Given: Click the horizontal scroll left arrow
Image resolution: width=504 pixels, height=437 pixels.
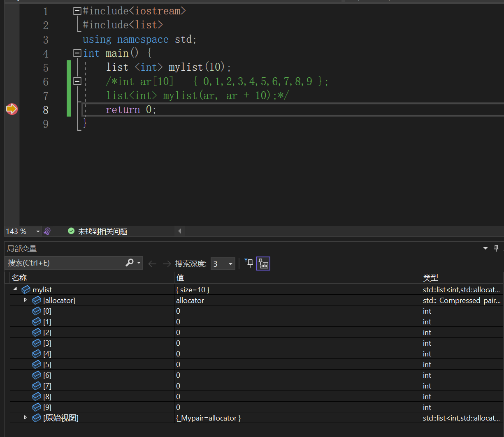Looking at the screenshot, I should pos(180,231).
